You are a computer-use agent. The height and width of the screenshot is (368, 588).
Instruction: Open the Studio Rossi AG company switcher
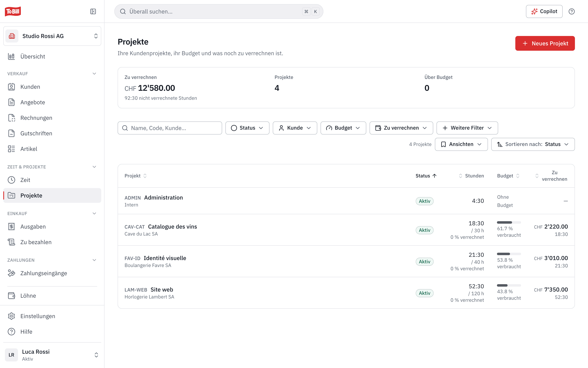(52, 36)
